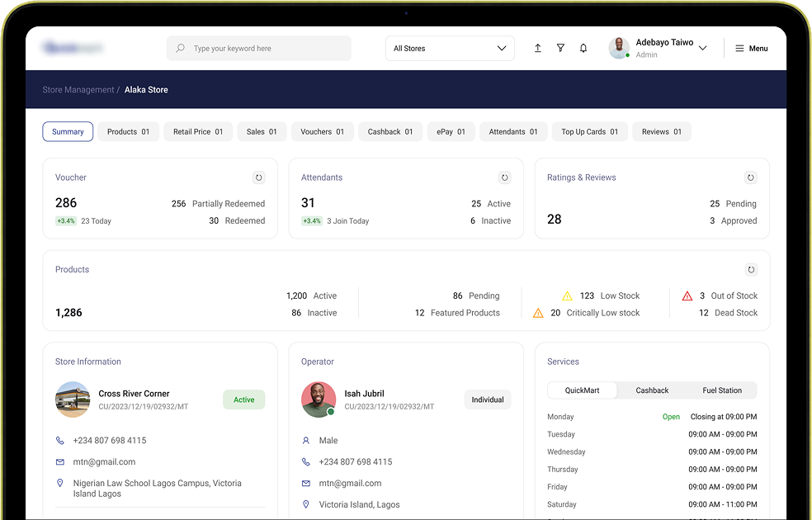Viewport: 812px width, 520px height.
Task: Select QuickMart in Services toggle
Action: (x=582, y=390)
